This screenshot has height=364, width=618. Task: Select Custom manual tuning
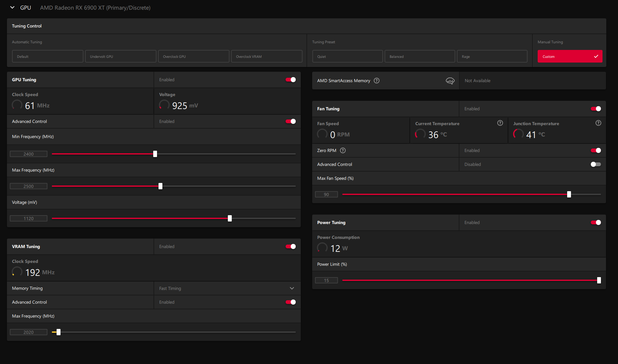(570, 56)
